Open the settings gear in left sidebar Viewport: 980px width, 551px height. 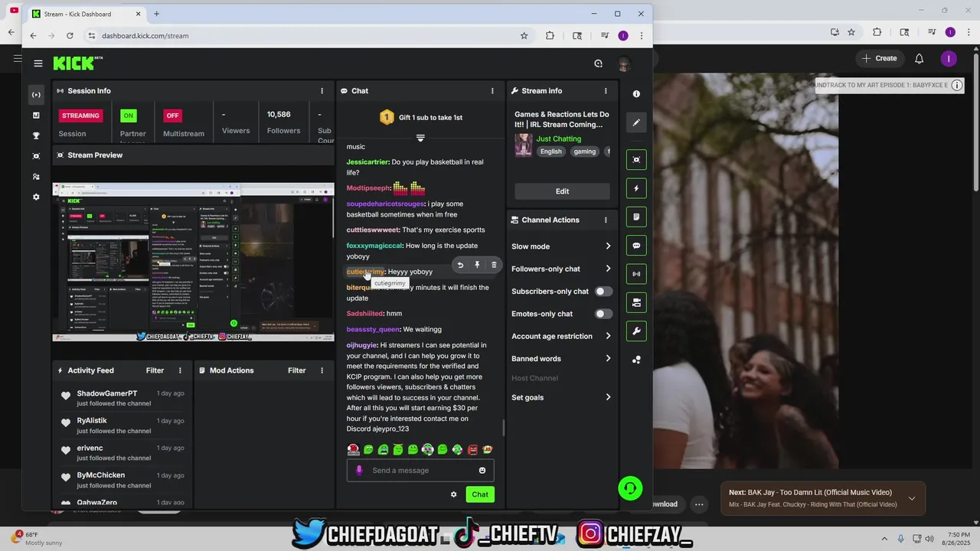tap(36, 197)
